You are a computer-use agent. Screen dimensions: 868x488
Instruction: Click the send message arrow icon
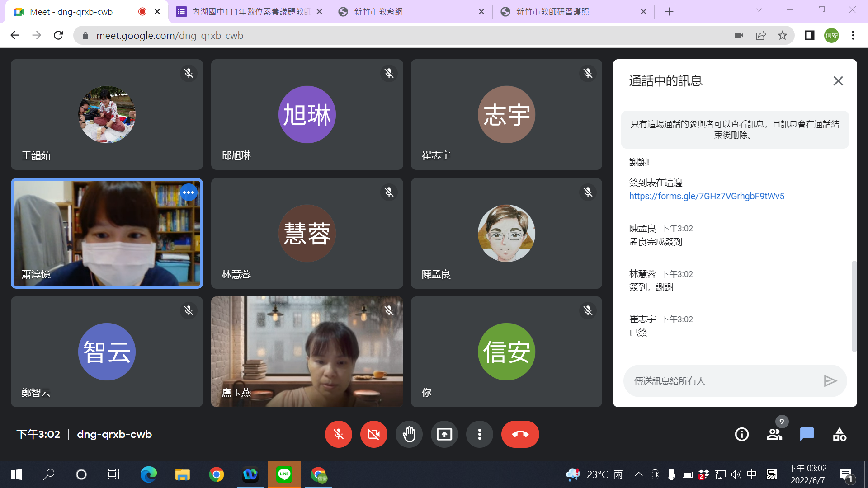coord(830,381)
